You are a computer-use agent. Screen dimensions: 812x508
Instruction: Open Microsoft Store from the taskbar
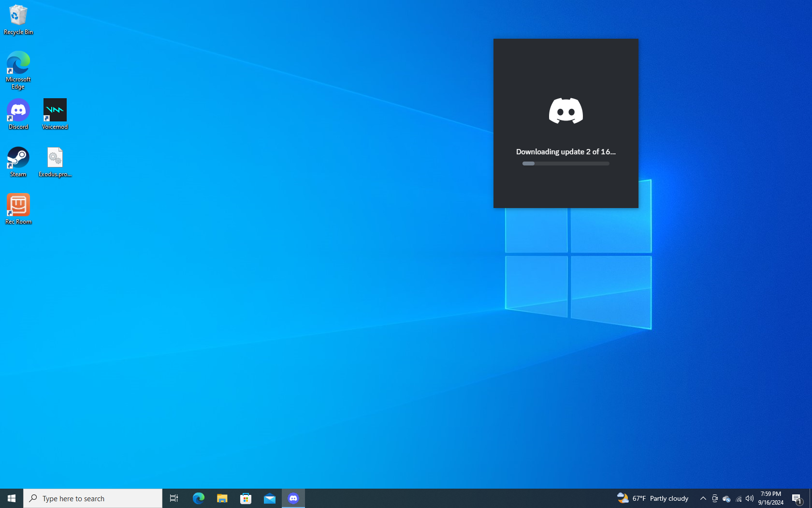[246, 498]
